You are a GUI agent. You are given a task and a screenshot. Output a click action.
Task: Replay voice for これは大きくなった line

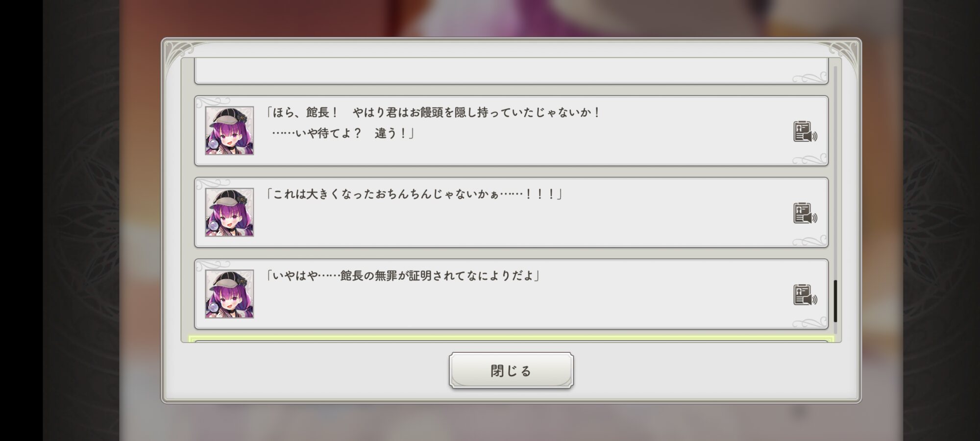tap(805, 214)
